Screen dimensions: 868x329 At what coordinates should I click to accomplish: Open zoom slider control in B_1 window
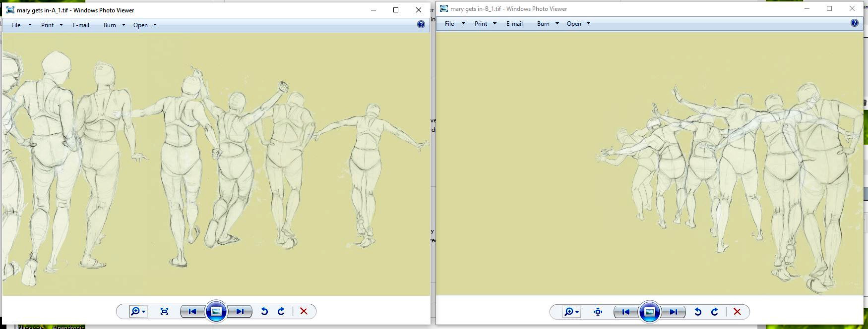(571, 312)
